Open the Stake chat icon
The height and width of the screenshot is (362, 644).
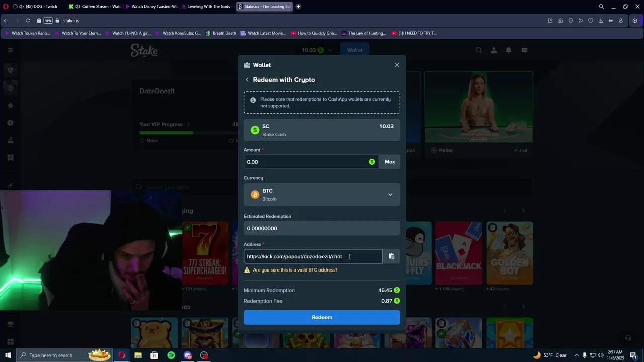(524, 50)
